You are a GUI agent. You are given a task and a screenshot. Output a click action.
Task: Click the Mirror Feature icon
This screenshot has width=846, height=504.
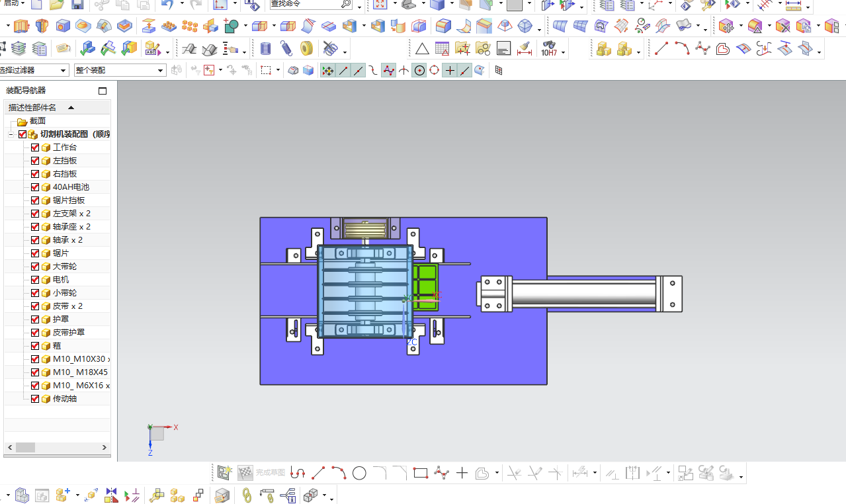tap(210, 26)
